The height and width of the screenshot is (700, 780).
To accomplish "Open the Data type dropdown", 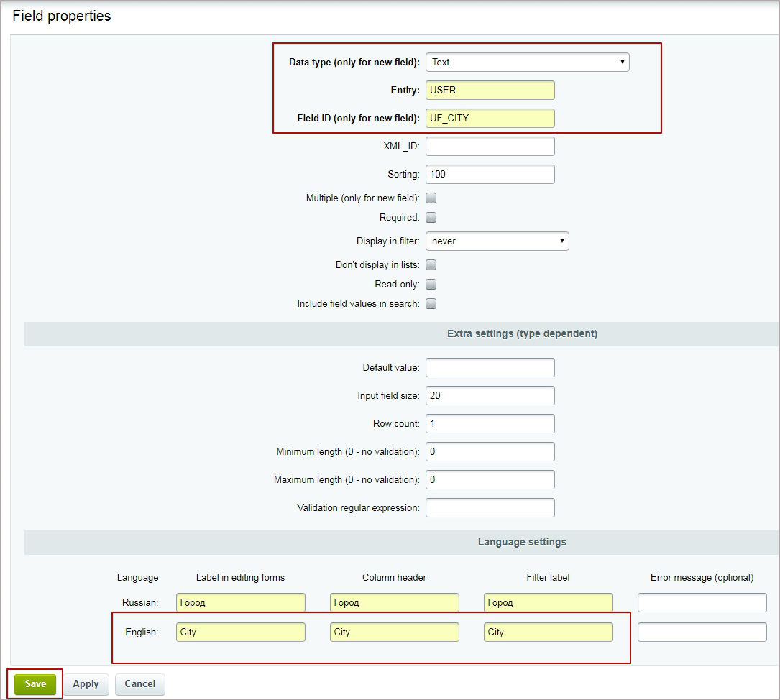I will click(x=527, y=62).
